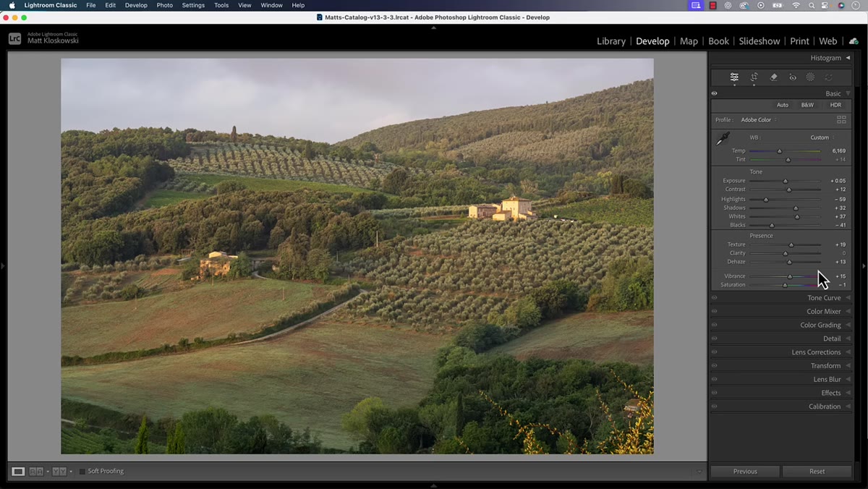Hide the top module picker with arrow
868x489 pixels.
[x=434, y=27]
